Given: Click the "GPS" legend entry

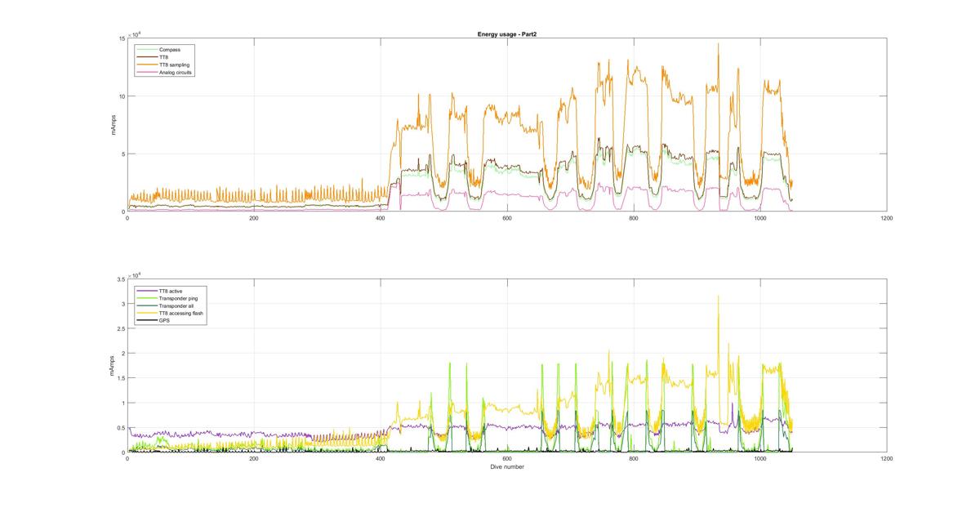Looking at the screenshot, I should coord(164,320).
